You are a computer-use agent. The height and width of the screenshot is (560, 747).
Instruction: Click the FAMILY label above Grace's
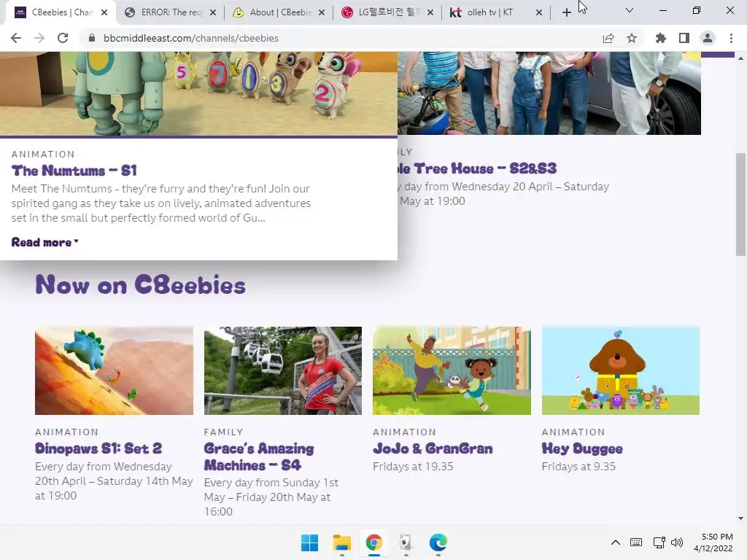[x=223, y=432]
